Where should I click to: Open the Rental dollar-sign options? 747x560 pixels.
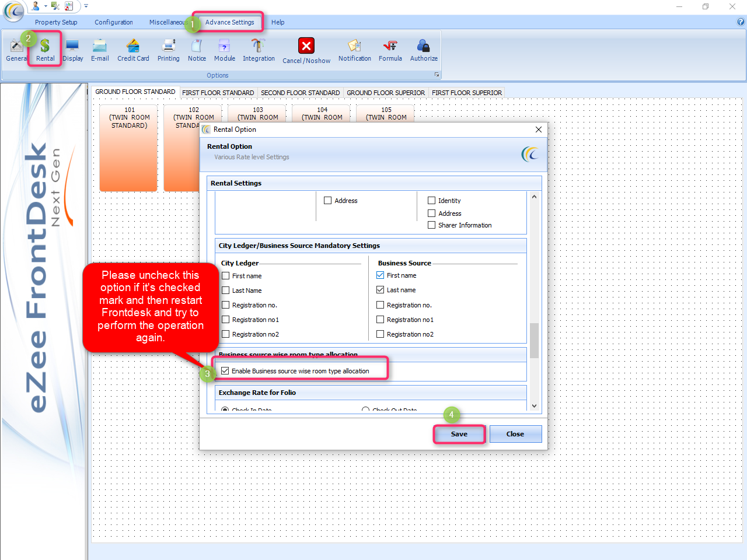pos(45,50)
